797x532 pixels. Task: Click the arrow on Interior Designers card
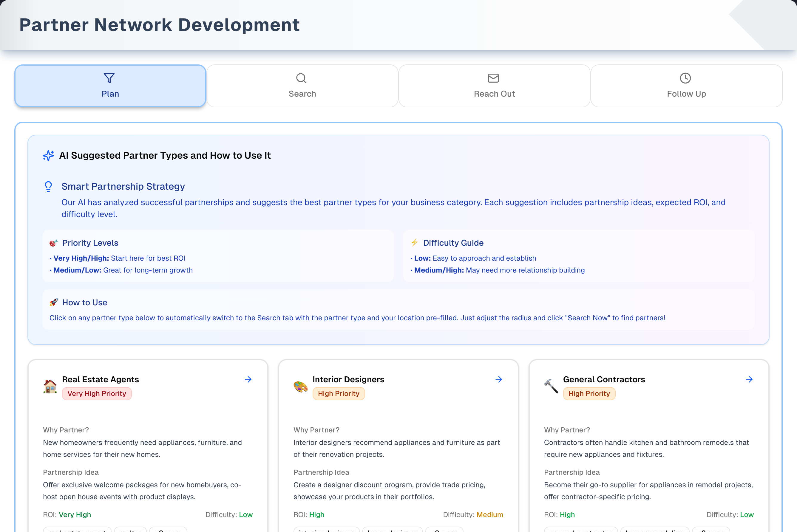[499, 379]
